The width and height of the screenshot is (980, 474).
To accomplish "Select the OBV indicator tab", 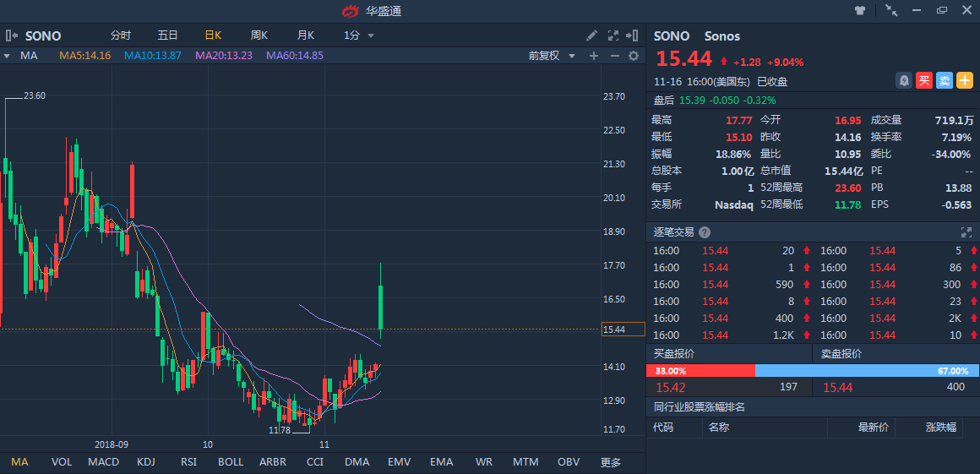I will pyautogui.click(x=568, y=462).
